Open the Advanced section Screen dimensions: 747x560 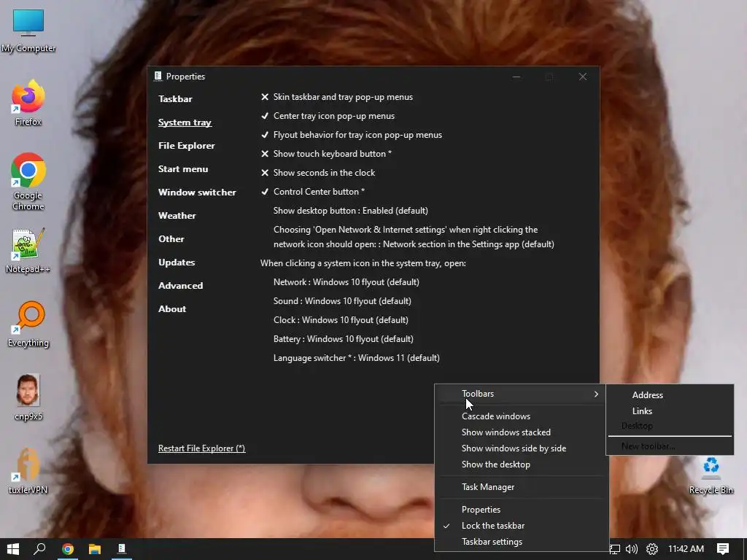pyautogui.click(x=181, y=286)
